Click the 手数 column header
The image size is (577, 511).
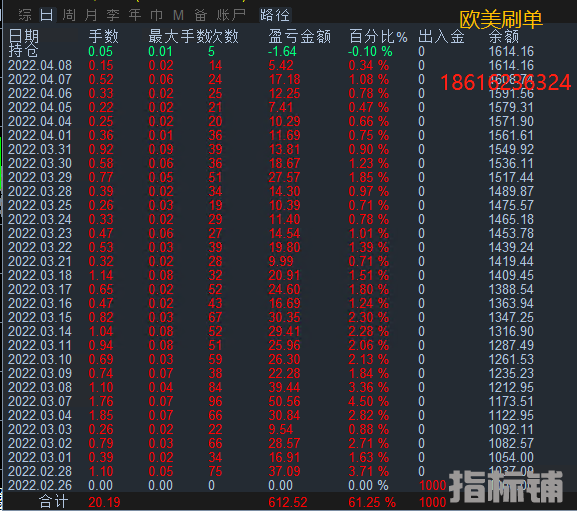(x=103, y=36)
